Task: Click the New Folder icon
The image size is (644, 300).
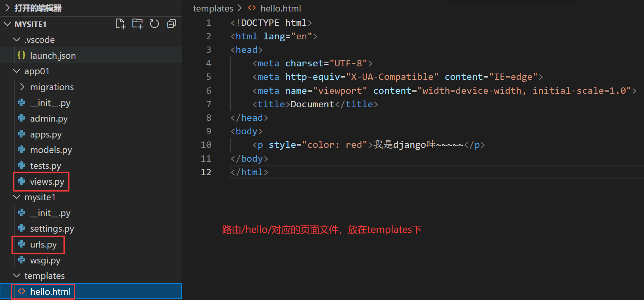Action: coord(138,24)
